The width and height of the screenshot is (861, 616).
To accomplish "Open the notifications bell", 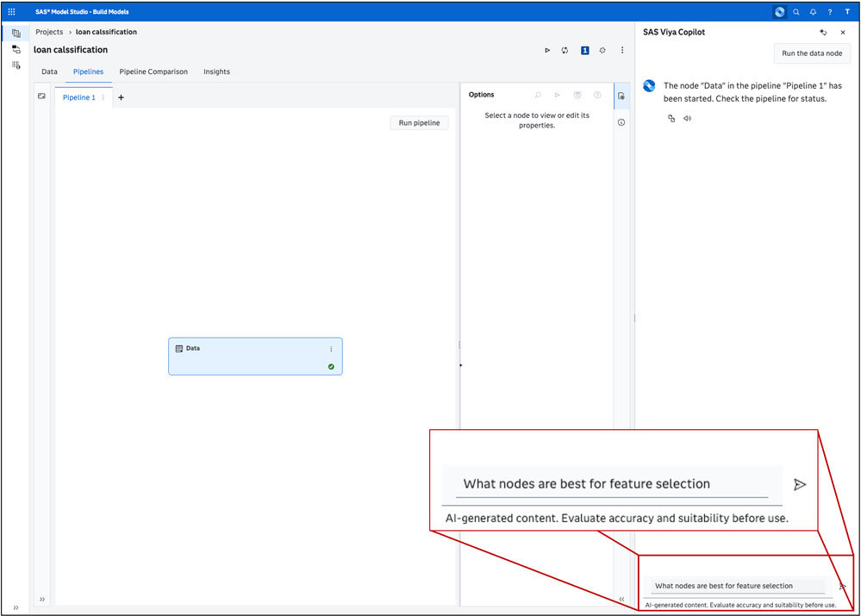I will (x=814, y=11).
